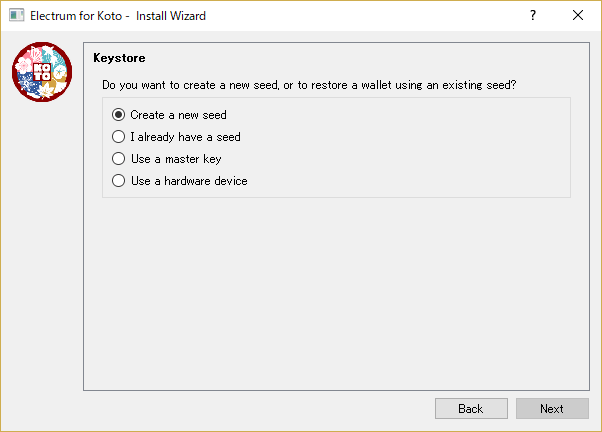Viewport: 602px width, 432px height.
Task: Choose the 'I already have a seed' radio button
Action: (118, 137)
